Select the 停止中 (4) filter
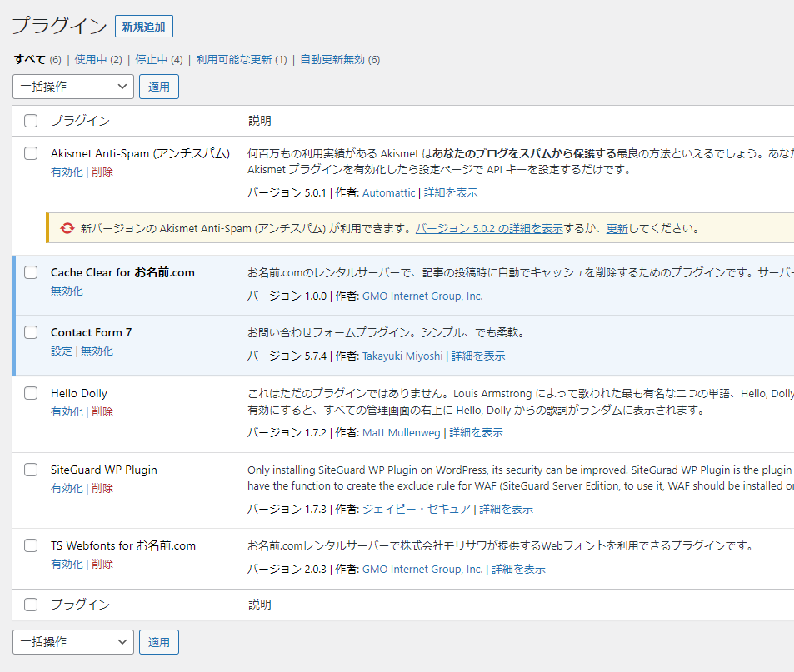The image size is (794, 672). click(159, 60)
